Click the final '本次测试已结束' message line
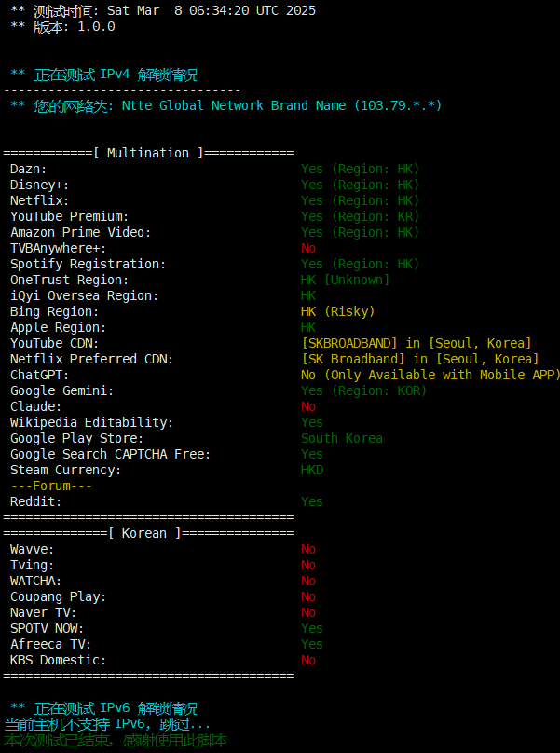The image size is (560, 753). click(116, 740)
